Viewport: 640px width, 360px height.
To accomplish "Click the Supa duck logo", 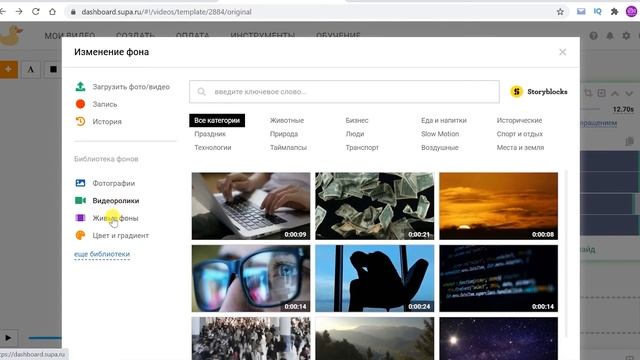I will (11, 35).
